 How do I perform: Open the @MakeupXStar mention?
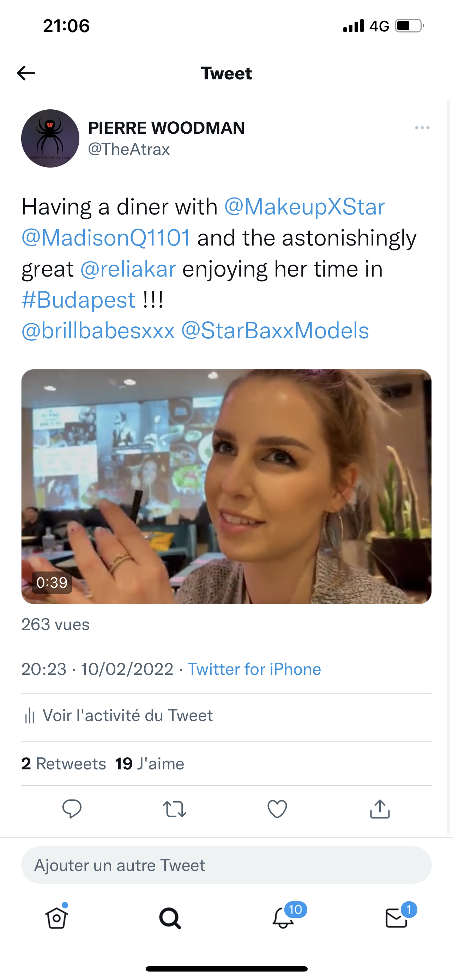point(304,207)
